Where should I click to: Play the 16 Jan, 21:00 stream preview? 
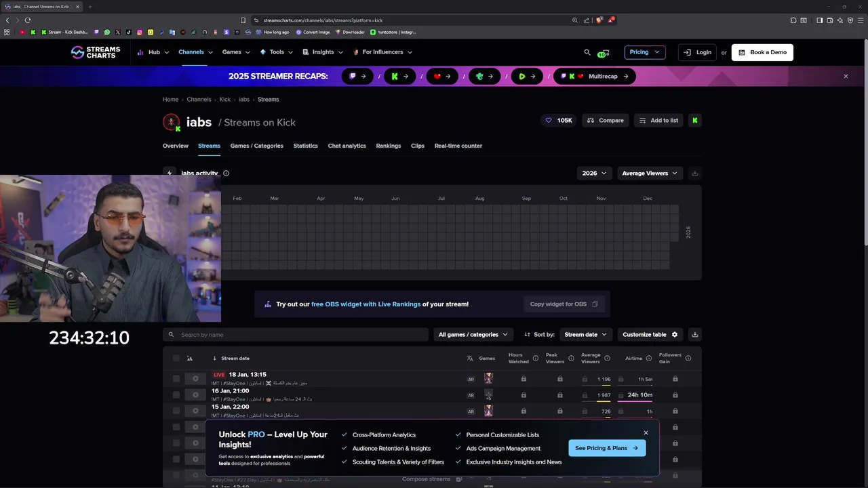[195, 395]
